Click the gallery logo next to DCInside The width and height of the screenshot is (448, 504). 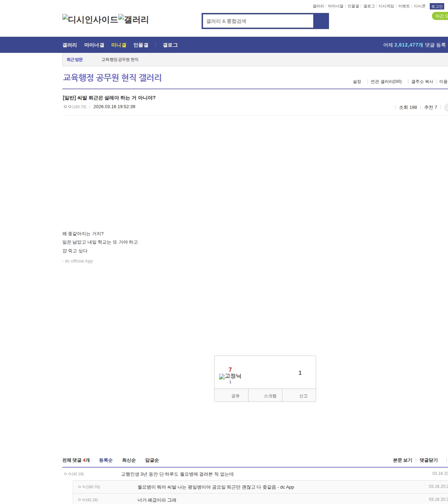[x=133, y=19]
